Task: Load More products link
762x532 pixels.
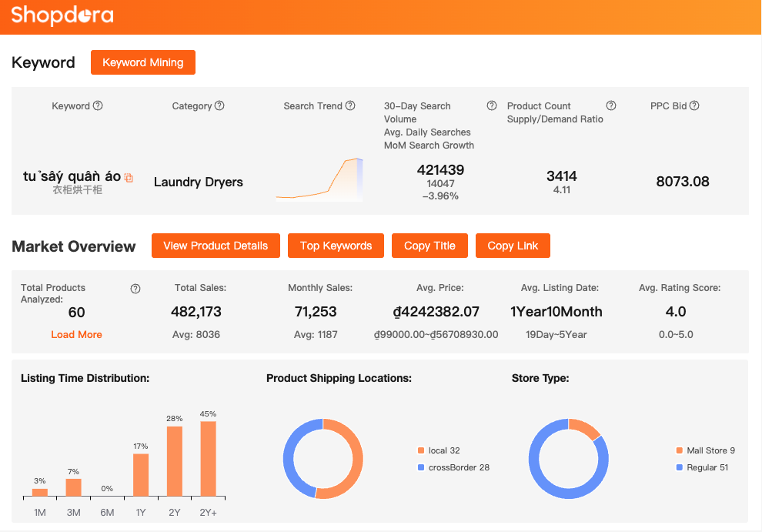Action: pyautogui.click(x=76, y=334)
